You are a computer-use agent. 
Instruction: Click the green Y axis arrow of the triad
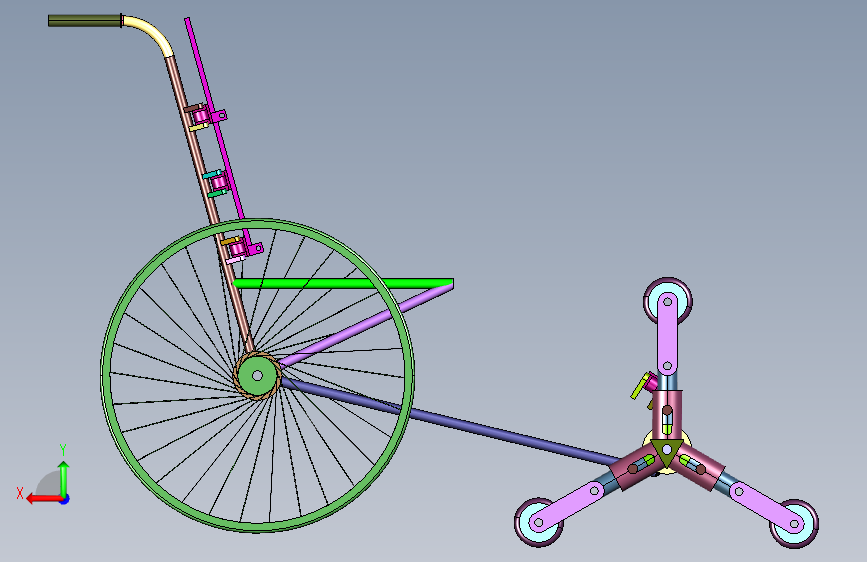coord(64,479)
